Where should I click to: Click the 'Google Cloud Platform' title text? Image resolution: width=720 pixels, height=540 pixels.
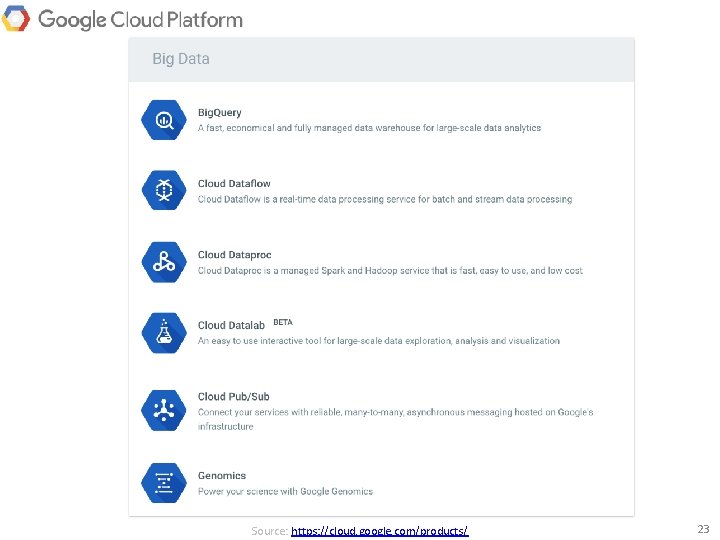(x=140, y=20)
